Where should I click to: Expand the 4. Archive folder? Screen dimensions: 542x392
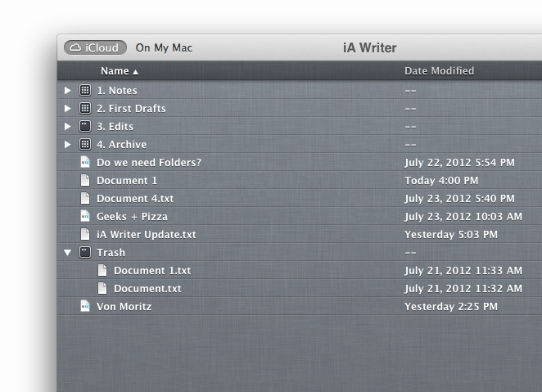point(67,144)
